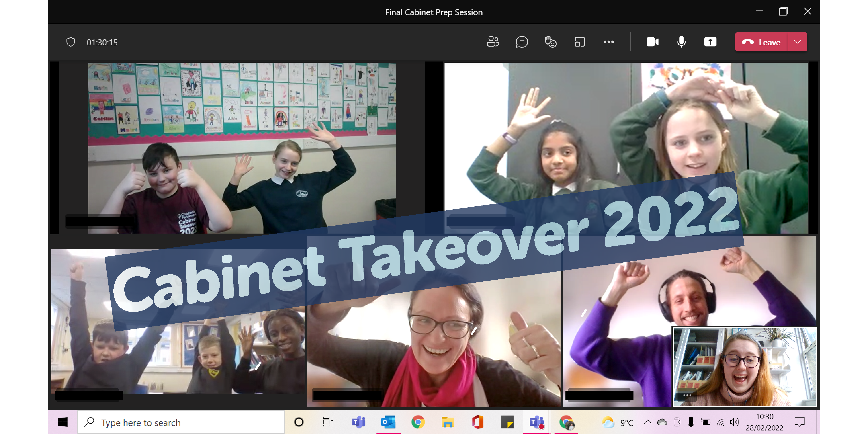Open the volume control tray icon
The width and height of the screenshot is (868, 434).
(735, 422)
